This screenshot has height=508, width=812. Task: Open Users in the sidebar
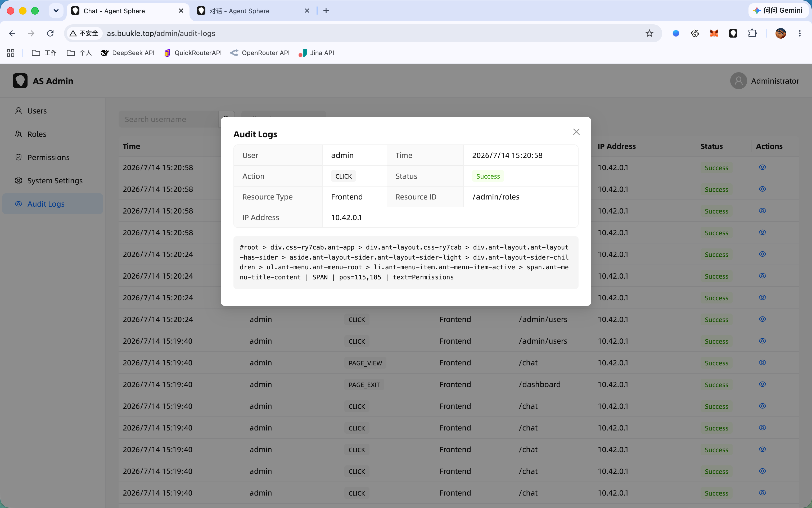pos(53,111)
